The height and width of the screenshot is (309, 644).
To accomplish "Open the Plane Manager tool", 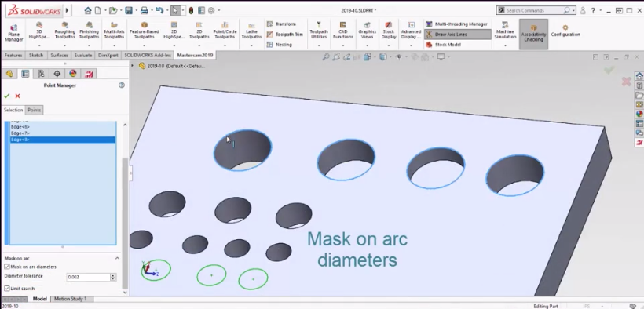I will pyautogui.click(x=13, y=33).
